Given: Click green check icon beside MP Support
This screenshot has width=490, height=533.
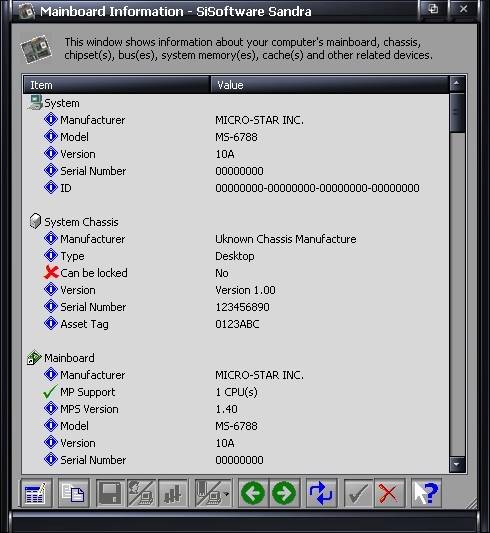Looking at the screenshot, I should (x=50, y=392).
